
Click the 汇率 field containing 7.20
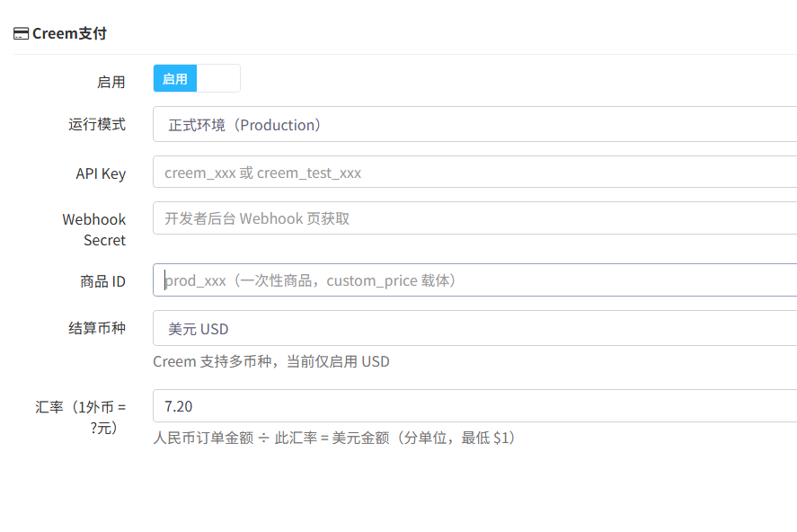[474, 406]
